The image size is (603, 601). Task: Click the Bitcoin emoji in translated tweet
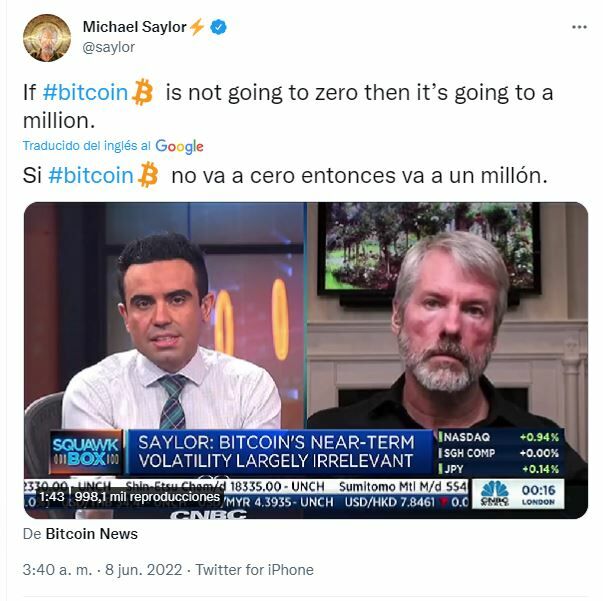click(x=148, y=175)
